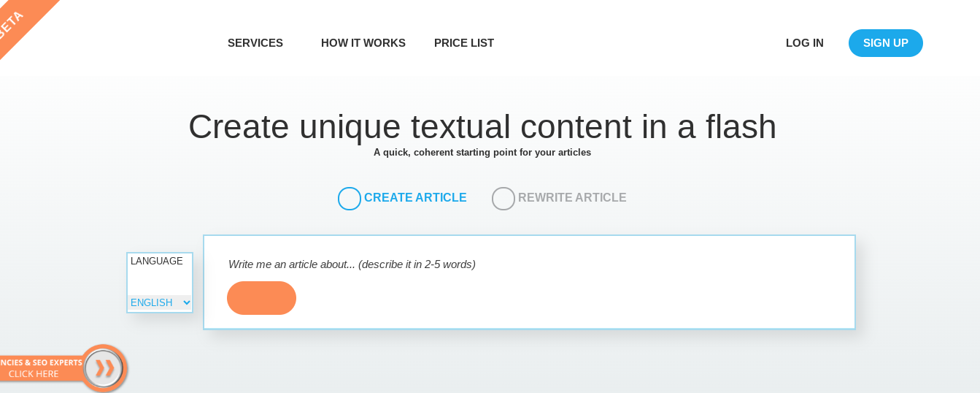Click the REWRITE ARTICLE label text
Image resolution: width=980 pixels, height=393 pixels.
tap(572, 198)
